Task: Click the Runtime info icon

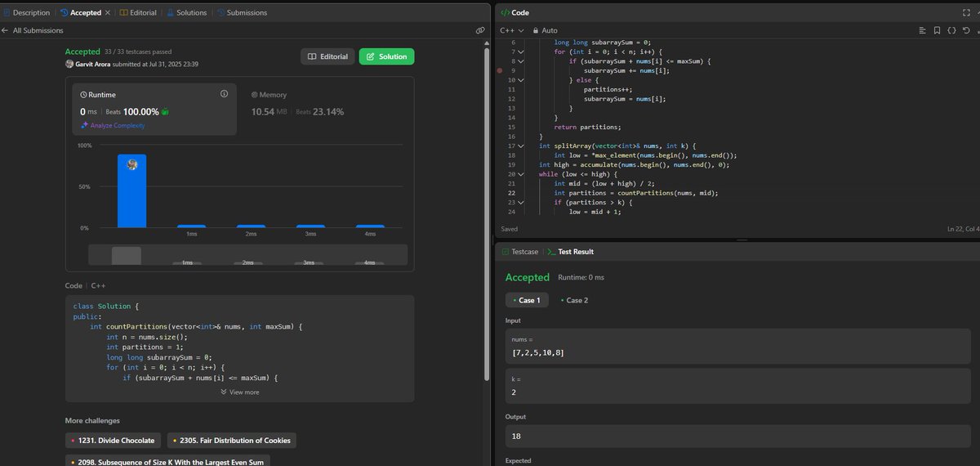Action: pos(224,94)
